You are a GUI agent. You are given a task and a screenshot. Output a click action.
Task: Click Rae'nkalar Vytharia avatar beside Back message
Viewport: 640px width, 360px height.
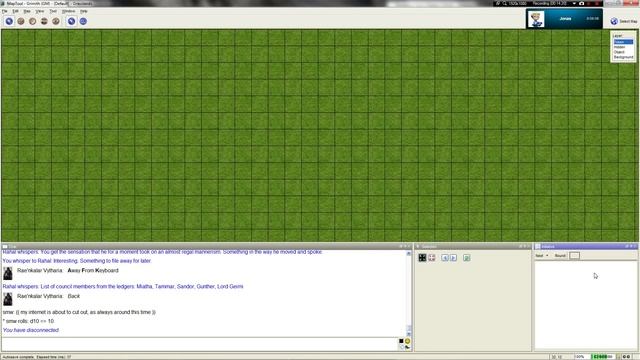[8, 299]
